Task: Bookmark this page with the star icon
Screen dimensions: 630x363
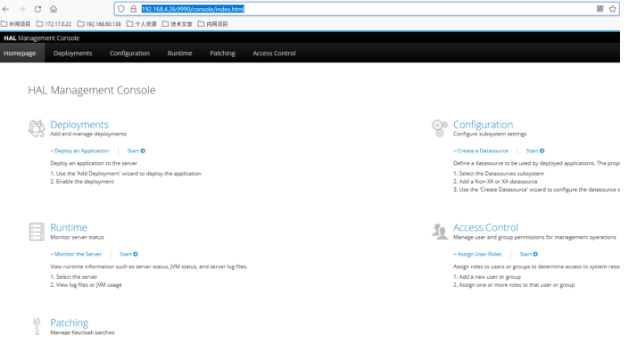Action: pyautogui.click(x=612, y=9)
